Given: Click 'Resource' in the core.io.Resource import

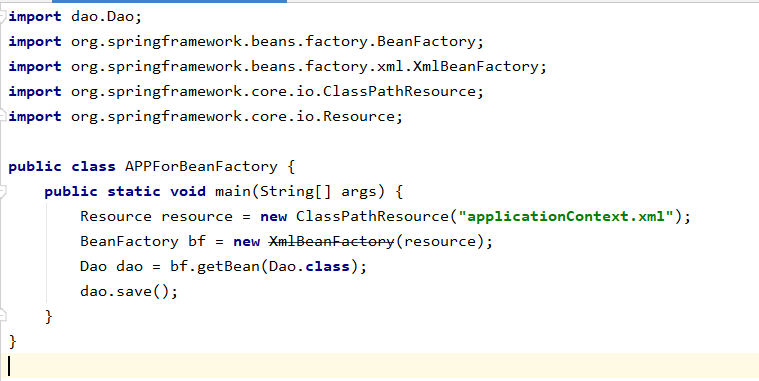Looking at the screenshot, I should (x=359, y=116).
